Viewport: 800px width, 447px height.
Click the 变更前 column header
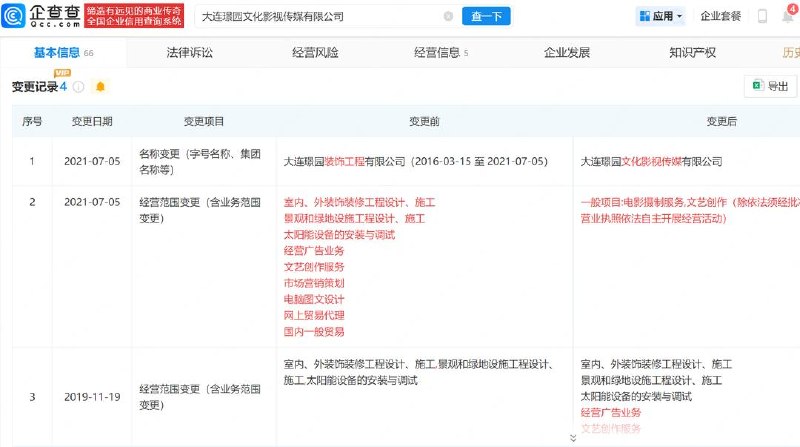(x=424, y=121)
